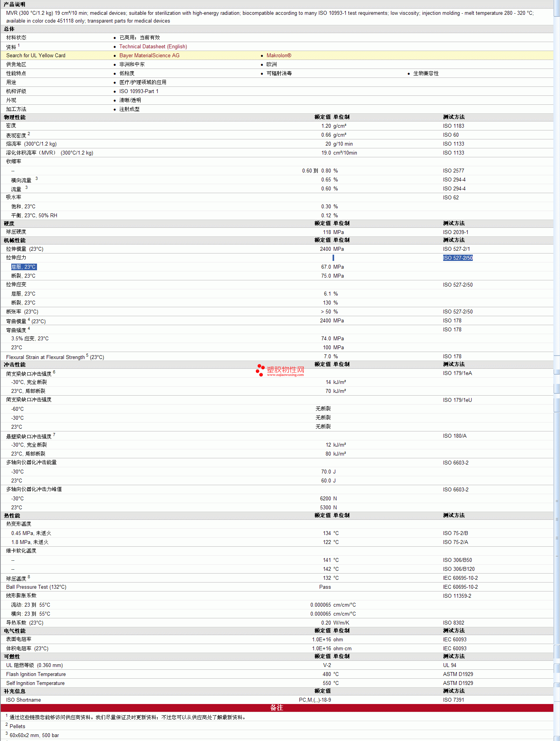
Task: Click the '> 50' elongation value
Action: (x=326, y=312)
